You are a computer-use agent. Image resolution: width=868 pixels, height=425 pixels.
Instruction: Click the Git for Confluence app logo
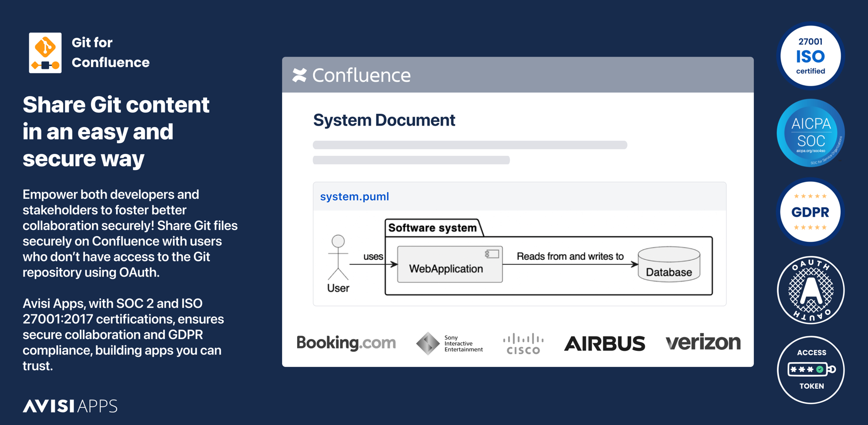coord(45,53)
